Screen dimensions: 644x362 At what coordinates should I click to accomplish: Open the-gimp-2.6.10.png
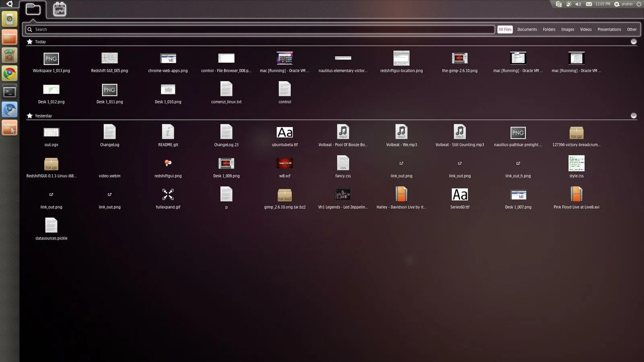pos(460,62)
